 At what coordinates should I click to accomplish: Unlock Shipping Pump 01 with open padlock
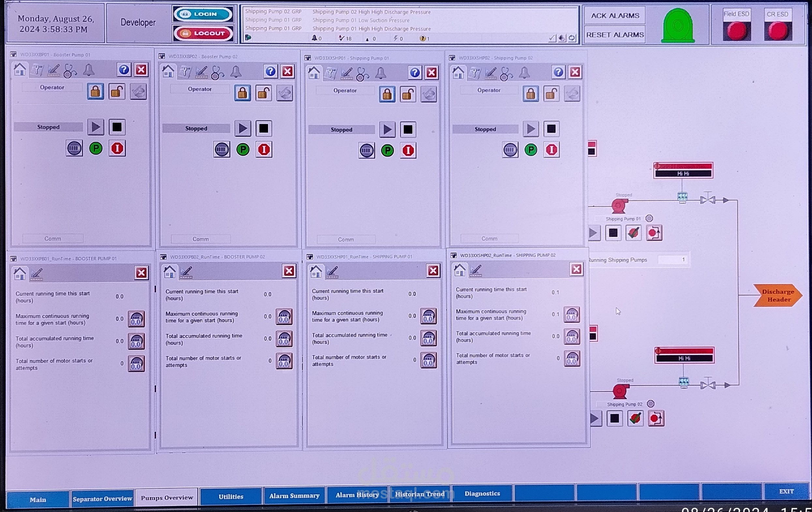point(408,95)
